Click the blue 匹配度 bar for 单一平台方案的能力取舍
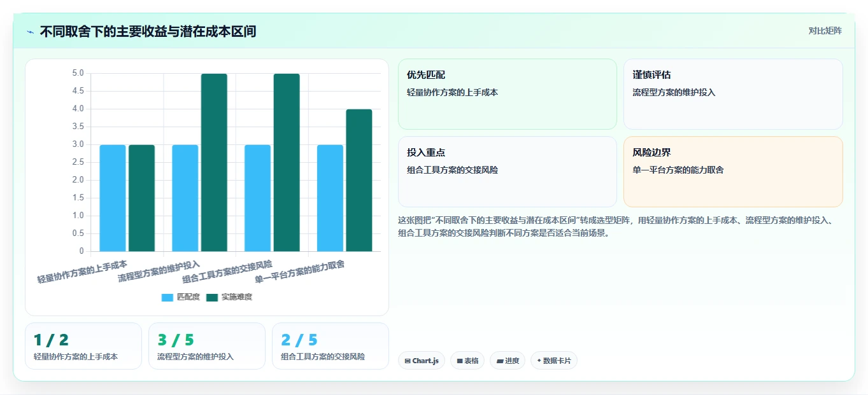Image resolution: width=868 pixels, height=395 pixels. pos(330,198)
